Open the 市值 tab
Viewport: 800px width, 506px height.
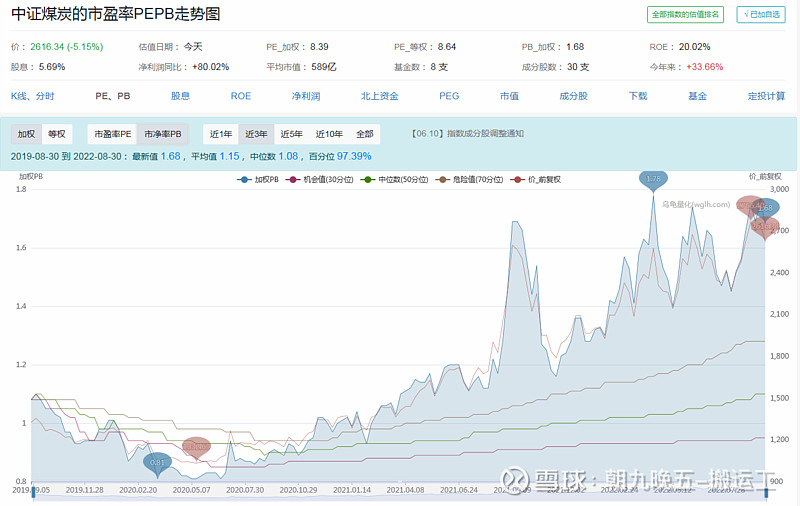509,96
